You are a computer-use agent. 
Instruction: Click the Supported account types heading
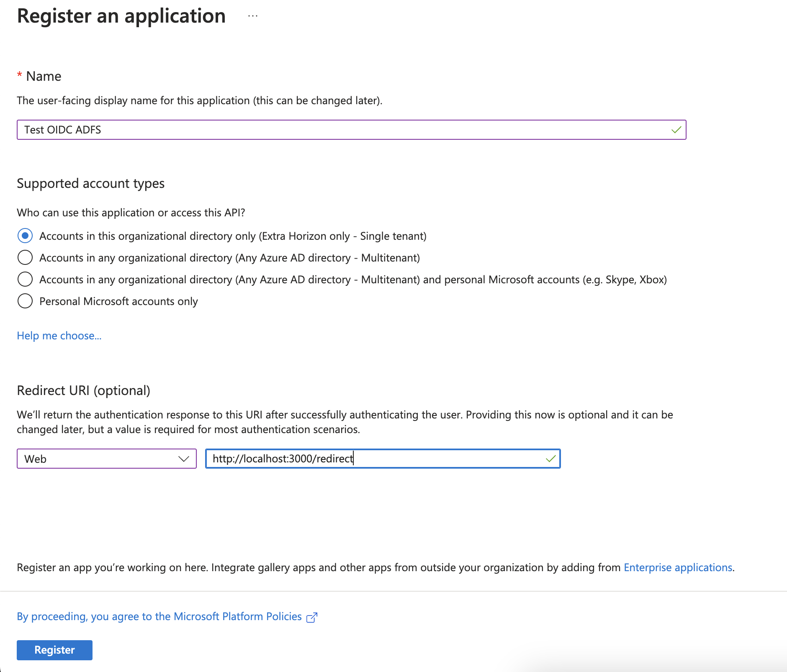point(90,183)
